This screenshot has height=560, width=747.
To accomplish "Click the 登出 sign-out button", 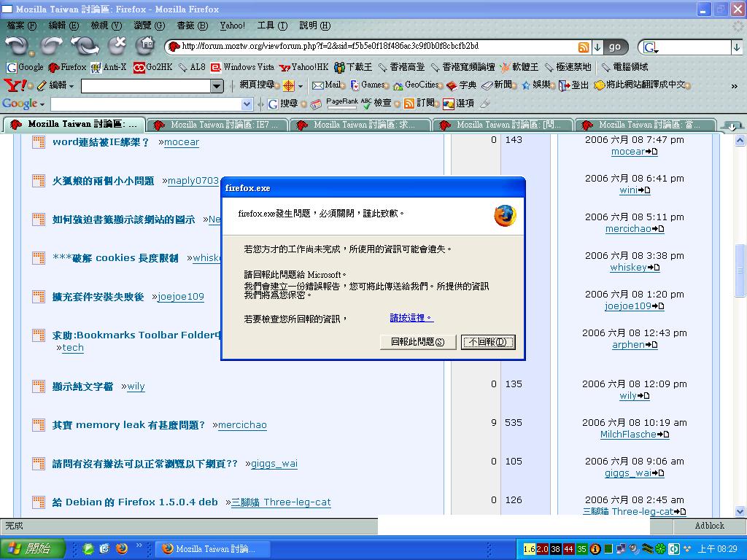I will 573,85.
